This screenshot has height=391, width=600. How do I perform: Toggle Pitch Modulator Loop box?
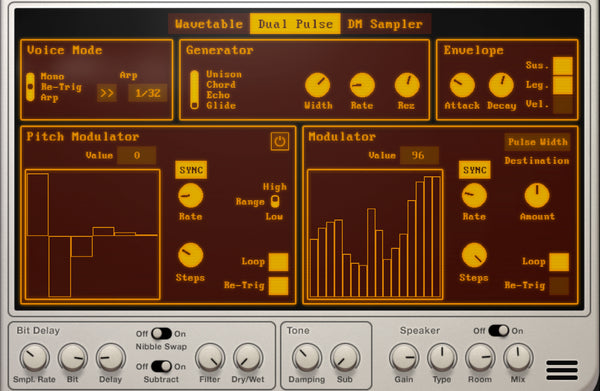[x=279, y=262]
